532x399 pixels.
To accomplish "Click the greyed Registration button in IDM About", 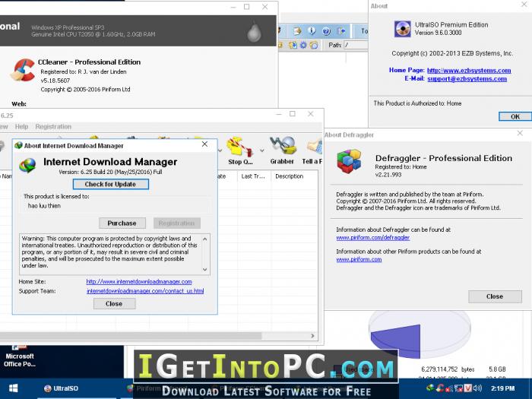I will click(177, 223).
